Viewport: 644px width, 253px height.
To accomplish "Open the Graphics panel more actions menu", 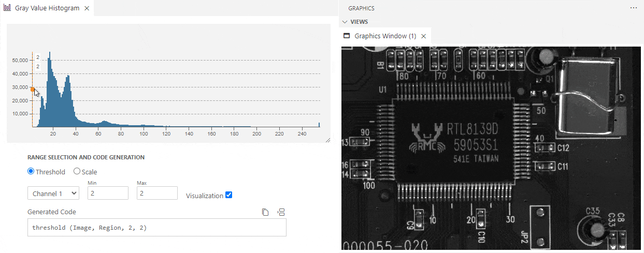I will pyautogui.click(x=633, y=8).
